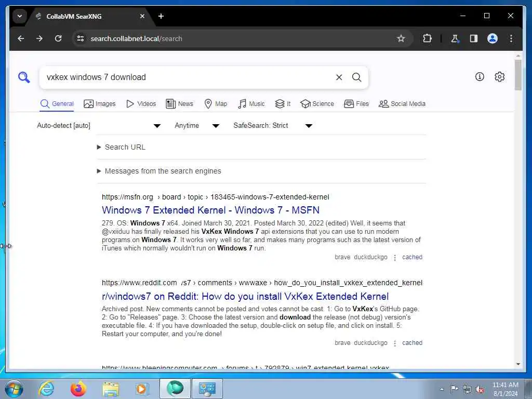Viewport: 532px width, 399px height.
Task: Show hidden system tray icons
Action: click(442, 389)
